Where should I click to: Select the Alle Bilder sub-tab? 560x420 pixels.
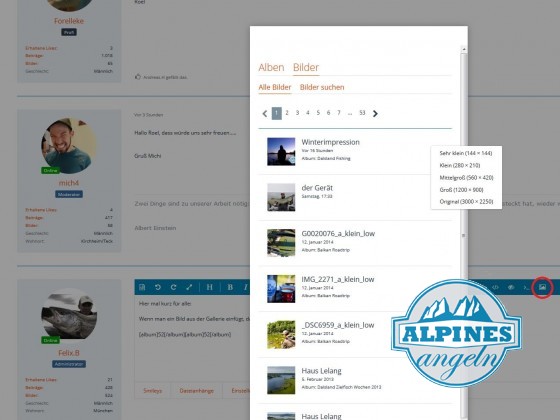click(275, 87)
